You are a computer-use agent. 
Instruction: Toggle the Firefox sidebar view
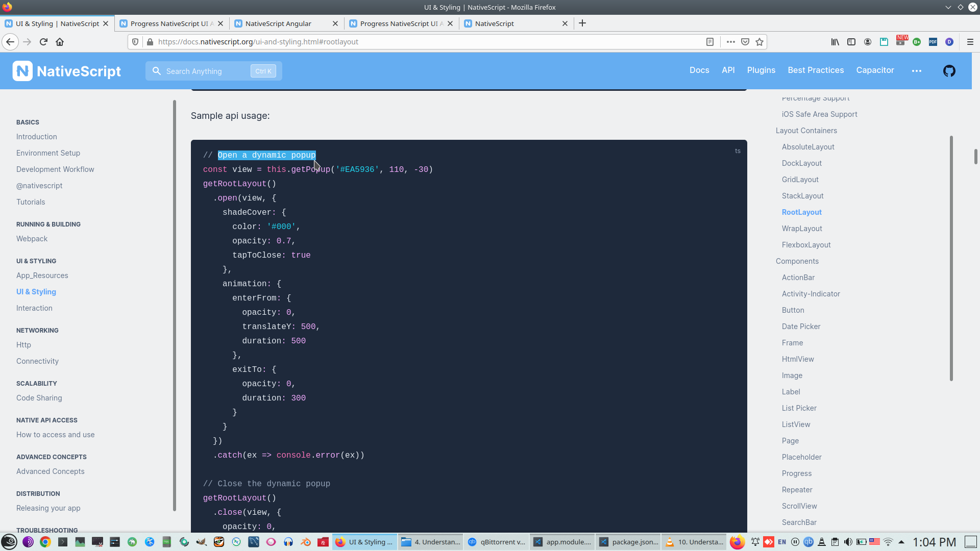pyautogui.click(x=851, y=42)
